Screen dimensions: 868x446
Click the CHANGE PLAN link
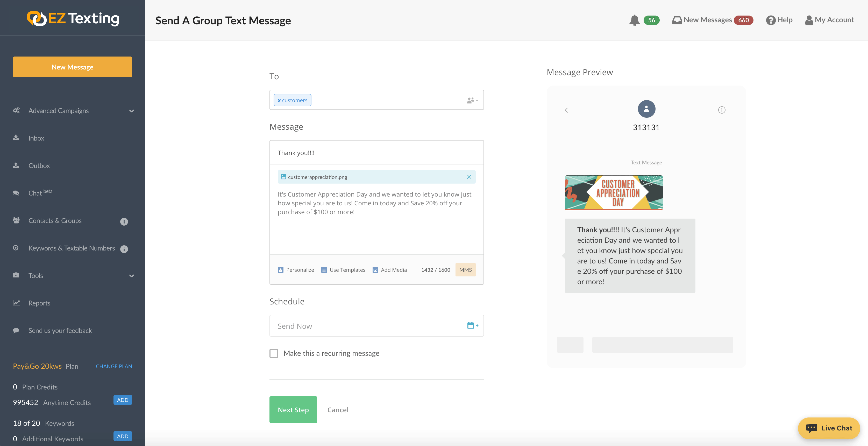[x=113, y=366]
